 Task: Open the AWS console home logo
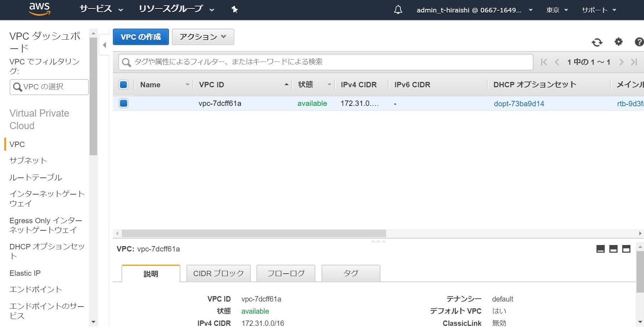(x=39, y=9)
